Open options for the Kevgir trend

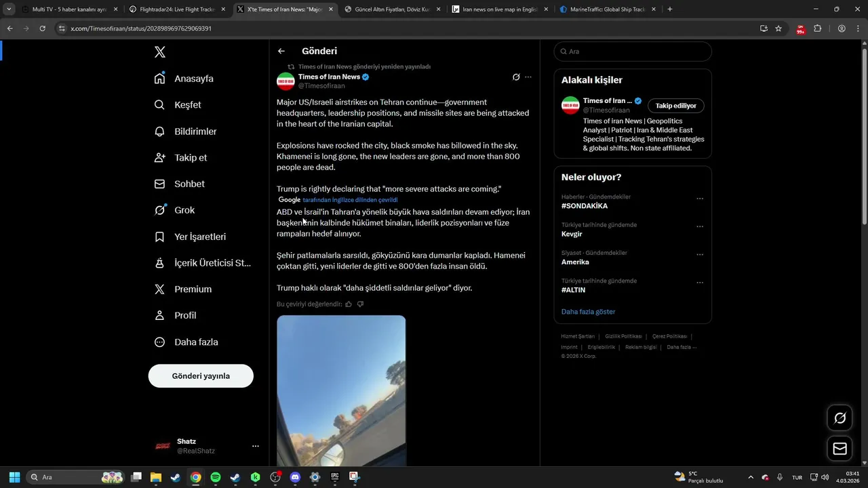coord(700,226)
